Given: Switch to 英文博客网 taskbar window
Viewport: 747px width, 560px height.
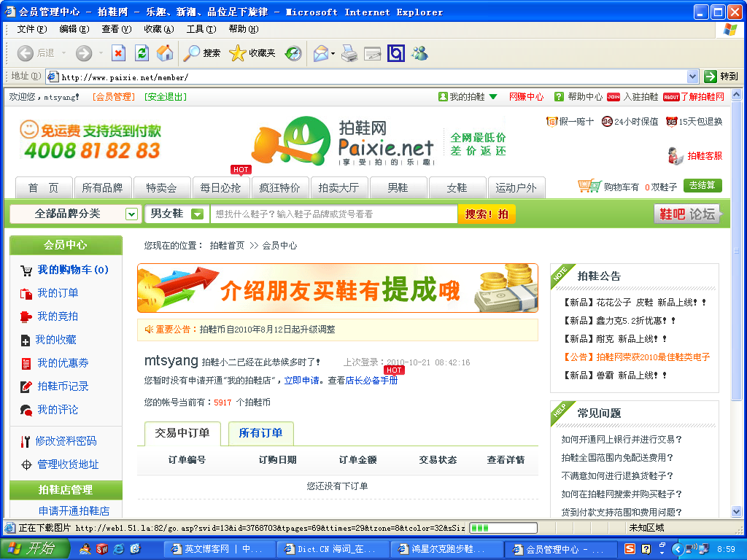Looking at the screenshot, I should click(220, 549).
